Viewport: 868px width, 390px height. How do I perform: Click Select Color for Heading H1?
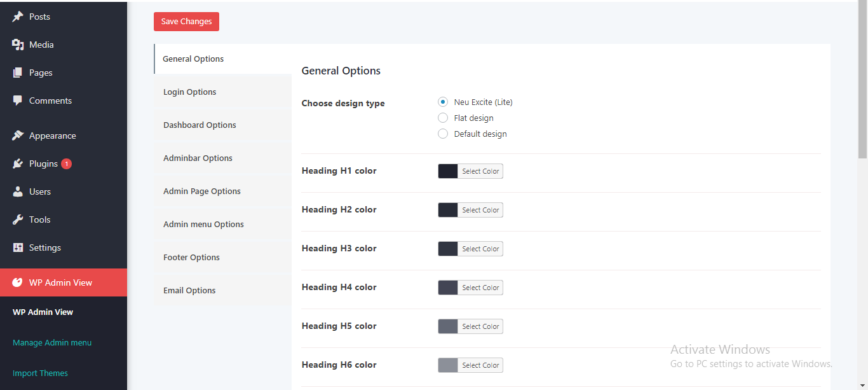point(480,171)
